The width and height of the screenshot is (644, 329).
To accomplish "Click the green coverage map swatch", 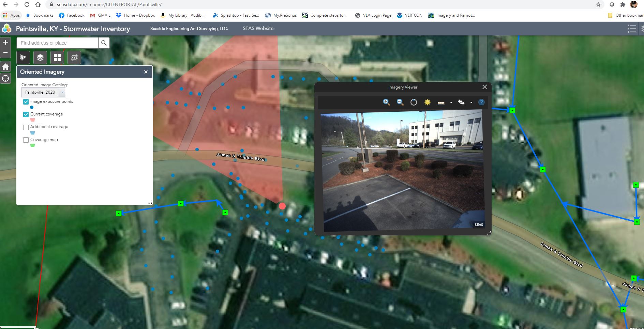I will click(33, 145).
